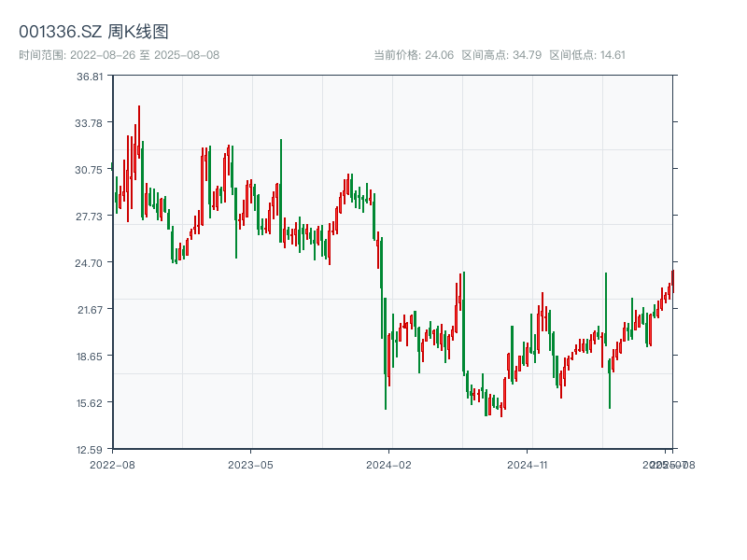Select the 21.67 y-axis price label
The width and height of the screenshot is (747, 560).
click(x=90, y=310)
